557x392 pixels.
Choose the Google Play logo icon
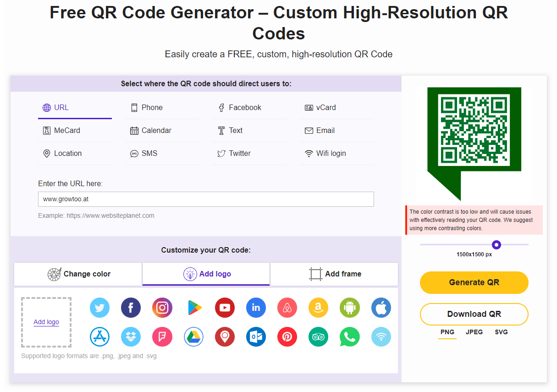tap(193, 308)
